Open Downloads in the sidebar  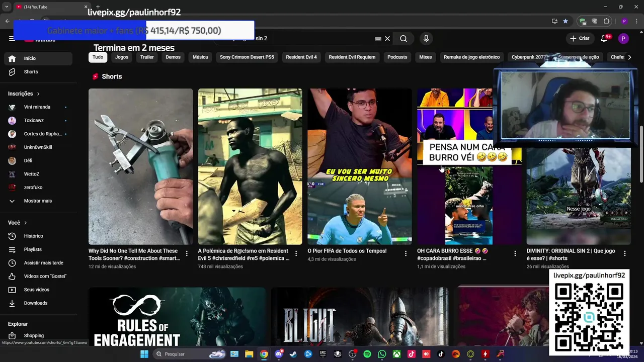(38, 303)
